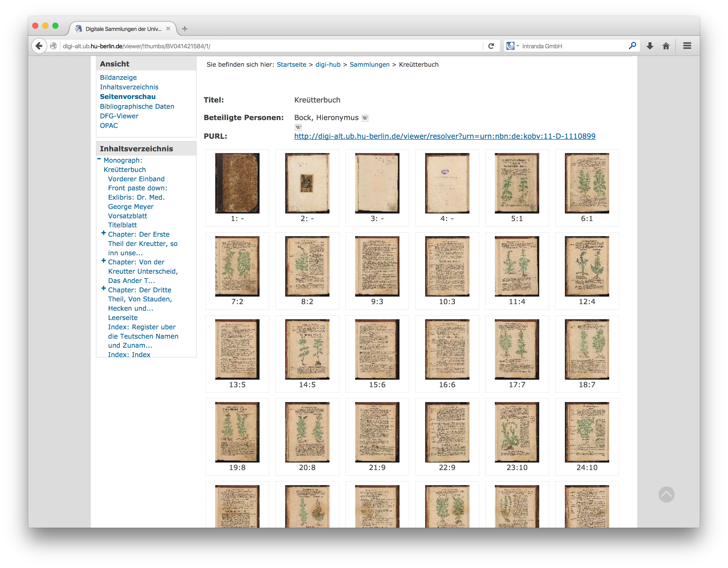Reload the page with the refresh icon
The height and width of the screenshot is (568, 728).
(491, 46)
